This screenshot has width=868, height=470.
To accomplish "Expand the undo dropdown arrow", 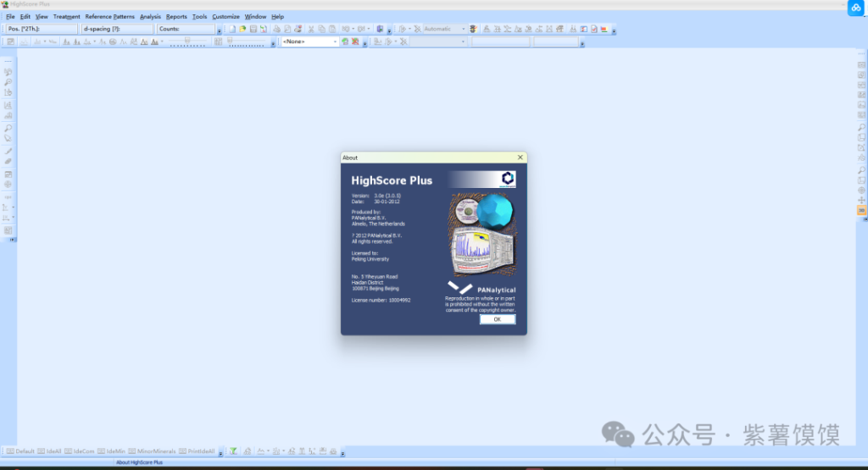I will point(353,29).
